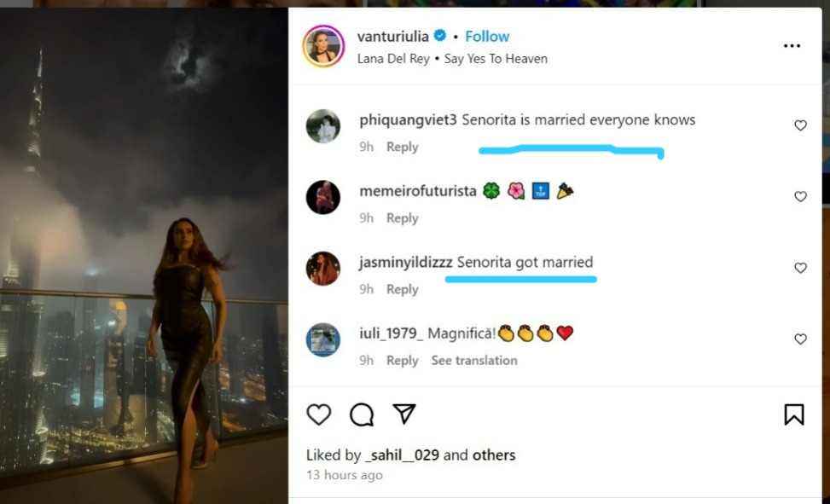Open iuli_1979_'s profile avatar
Screen dimensions: 830x504
pyautogui.click(x=323, y=339)
